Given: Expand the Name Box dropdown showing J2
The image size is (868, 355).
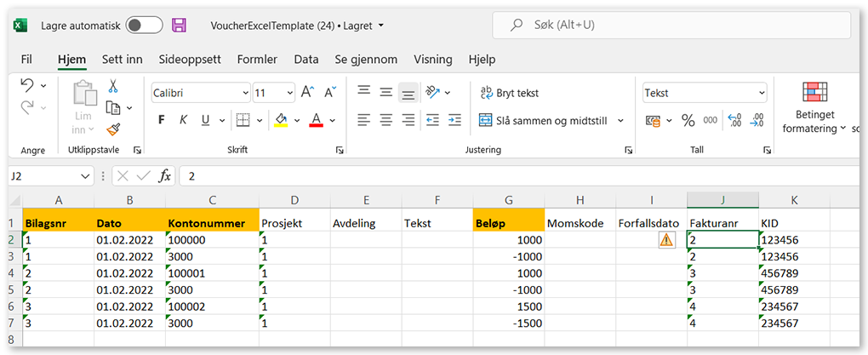Looking at the screenshot, I should coord(84,176).
